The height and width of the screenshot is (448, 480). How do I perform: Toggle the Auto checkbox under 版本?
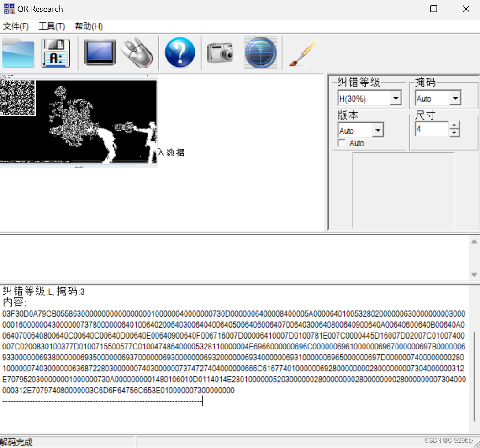(342, 143)
